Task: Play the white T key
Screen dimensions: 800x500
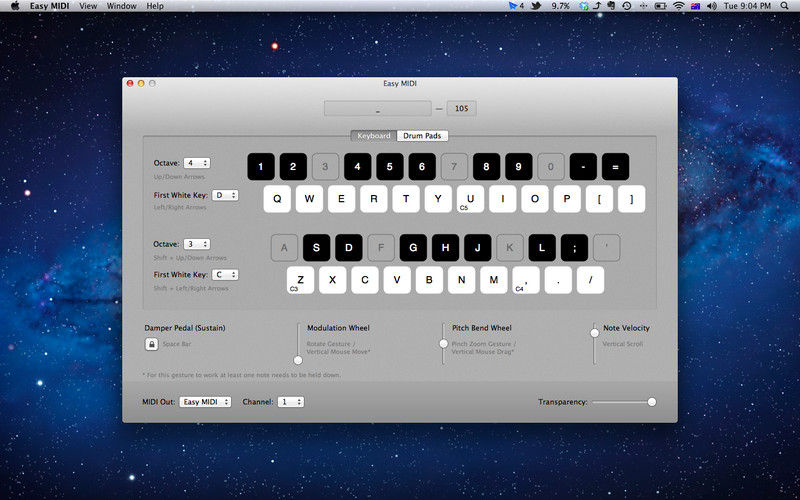Action: pos(406,199)
